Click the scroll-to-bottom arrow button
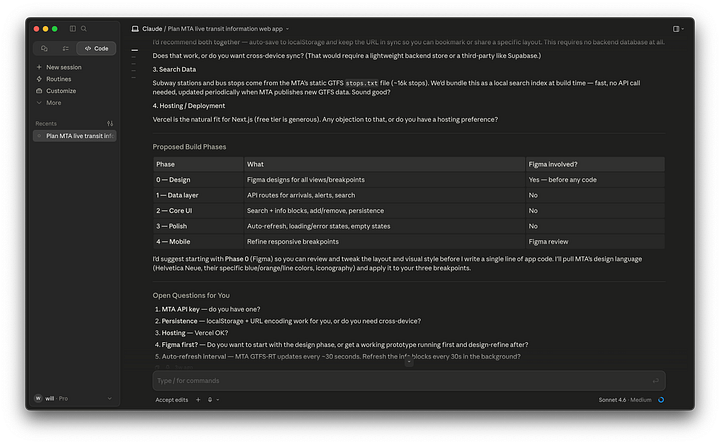The image size is (720, 444). tap(409, 362)
